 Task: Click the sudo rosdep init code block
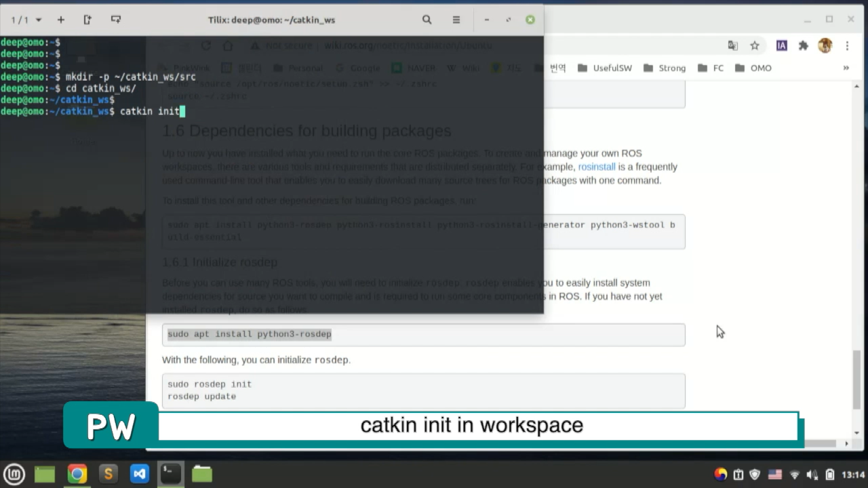tap(424, 390)
